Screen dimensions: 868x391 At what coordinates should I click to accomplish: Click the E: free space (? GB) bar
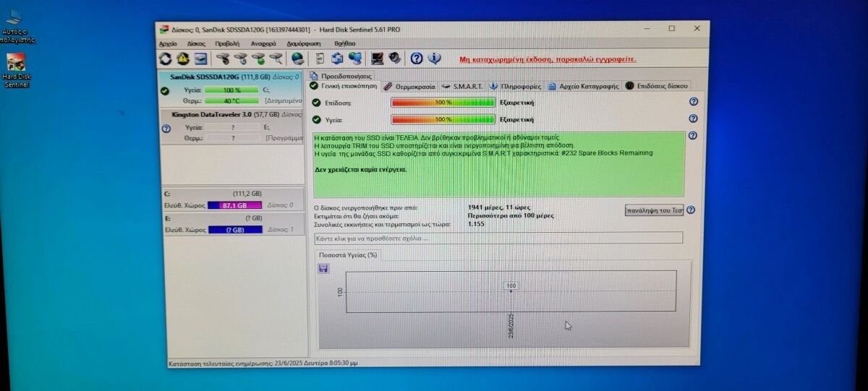[235, 230]
